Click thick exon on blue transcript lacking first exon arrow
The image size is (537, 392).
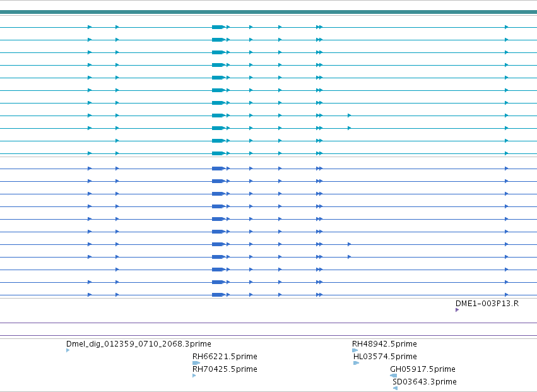pos(218,270)
